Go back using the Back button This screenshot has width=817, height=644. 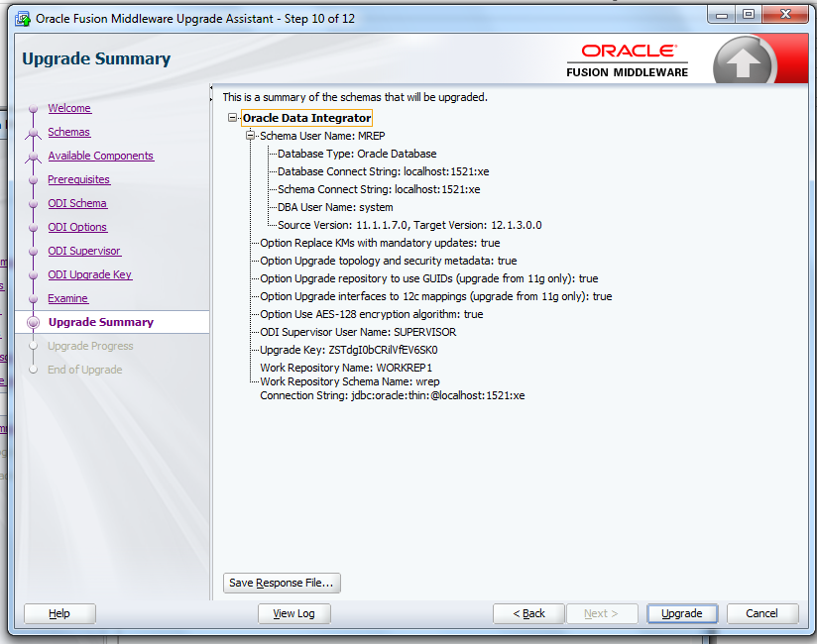[528, 613]
